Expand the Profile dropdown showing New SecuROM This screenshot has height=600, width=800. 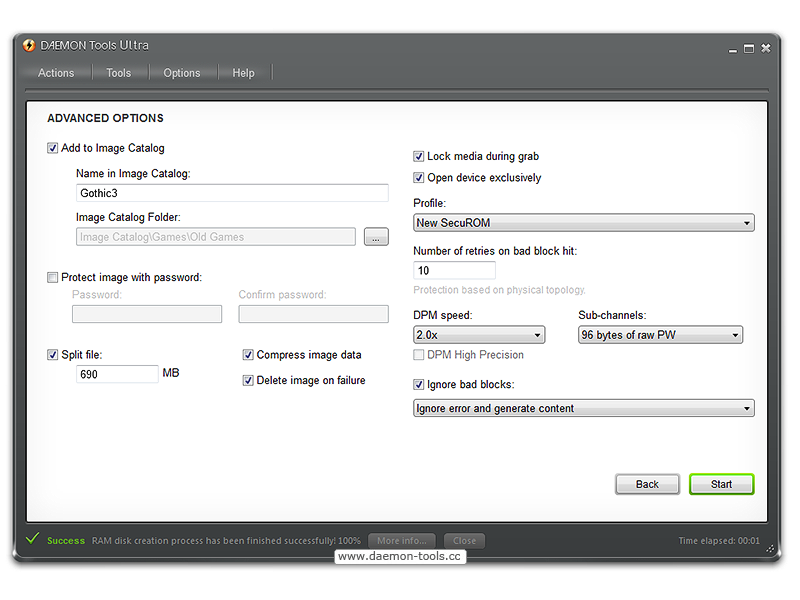pyautogui.click(x=583, y=223)
